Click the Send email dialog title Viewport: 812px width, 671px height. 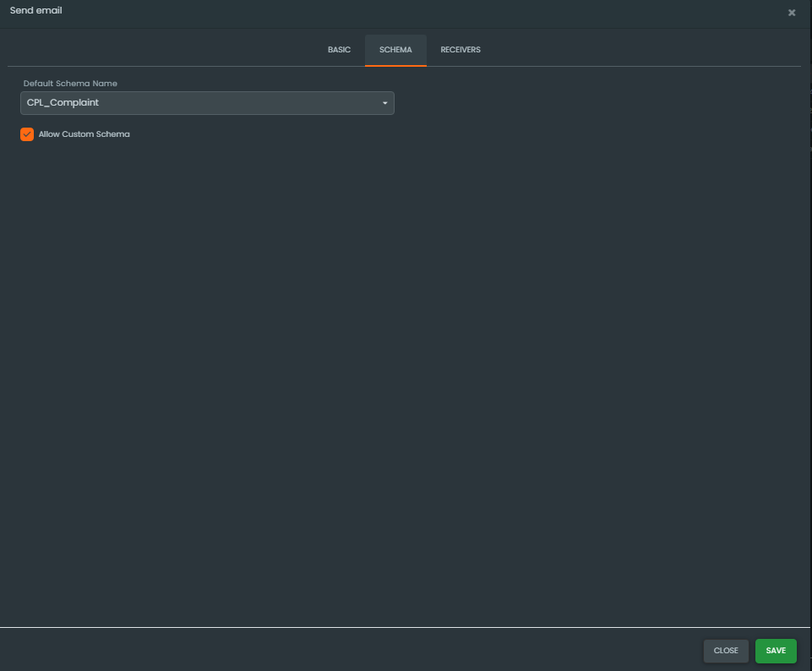tap(35, 10)
